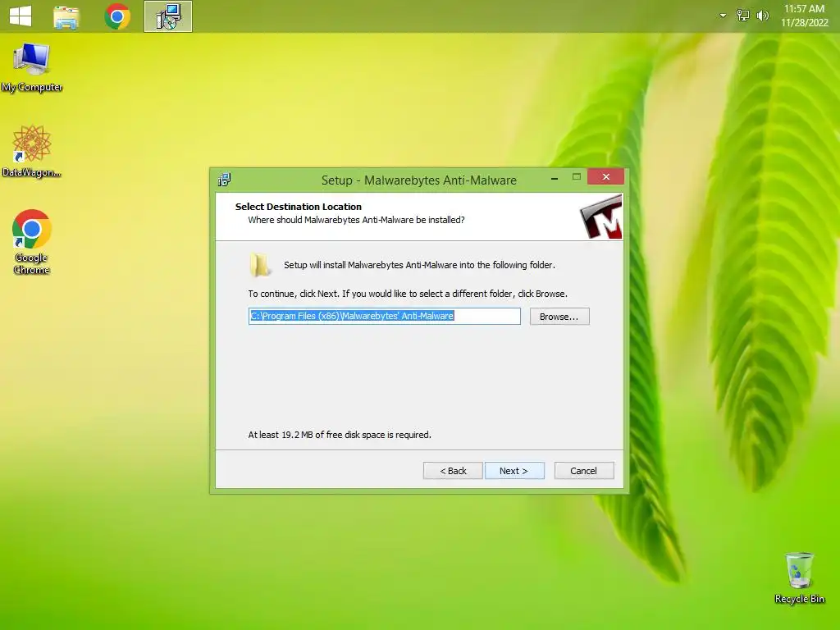The height and width of the screenshot is (630, 840).
Task: Go to the previous step with Back
Action: point(453,471)
